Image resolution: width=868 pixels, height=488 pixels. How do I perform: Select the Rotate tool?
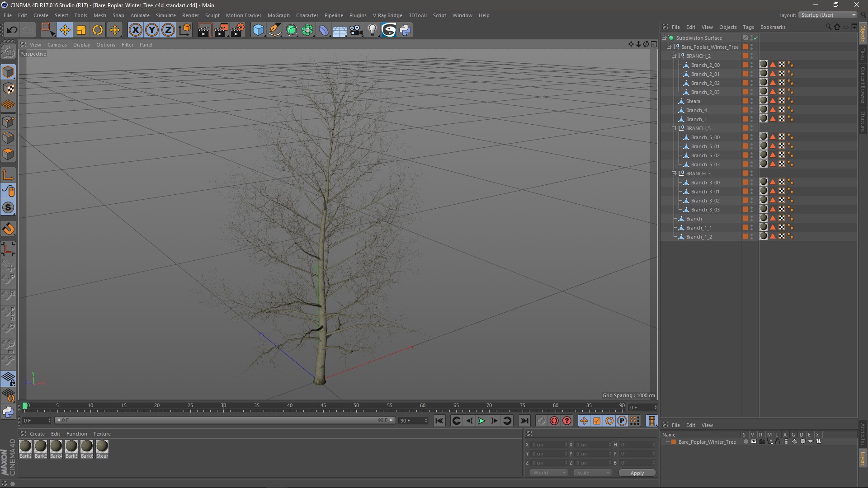[98, 30]
